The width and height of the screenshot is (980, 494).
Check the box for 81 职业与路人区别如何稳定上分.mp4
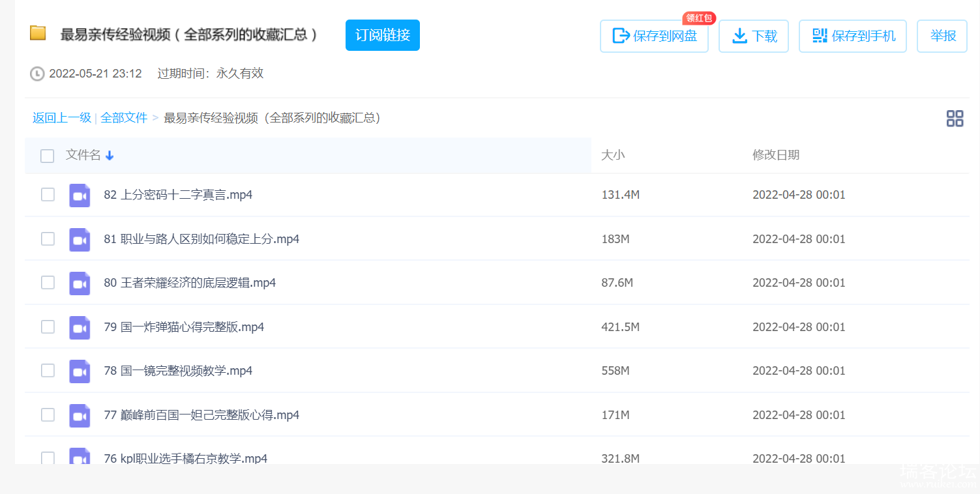click(x=48, y=239)
